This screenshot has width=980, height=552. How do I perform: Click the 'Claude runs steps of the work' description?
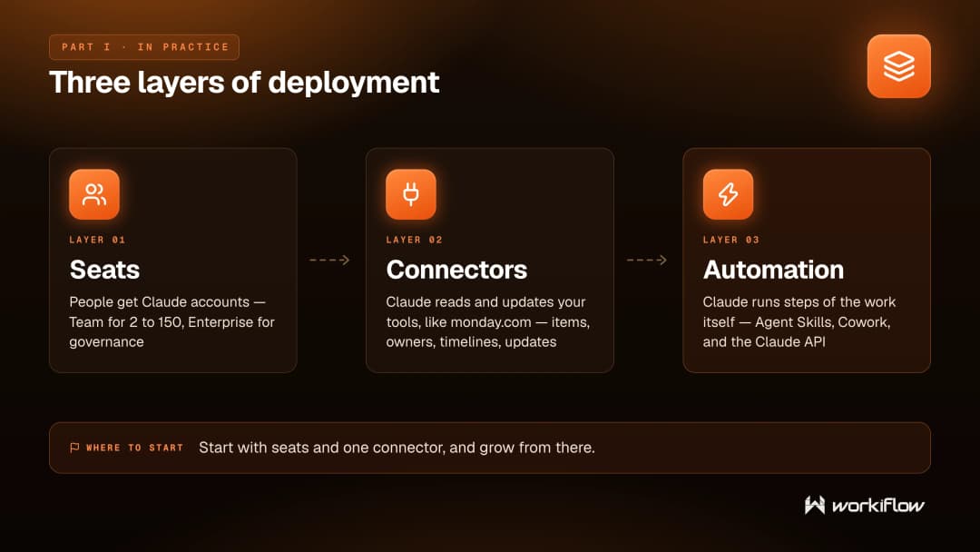pos(799,322)
